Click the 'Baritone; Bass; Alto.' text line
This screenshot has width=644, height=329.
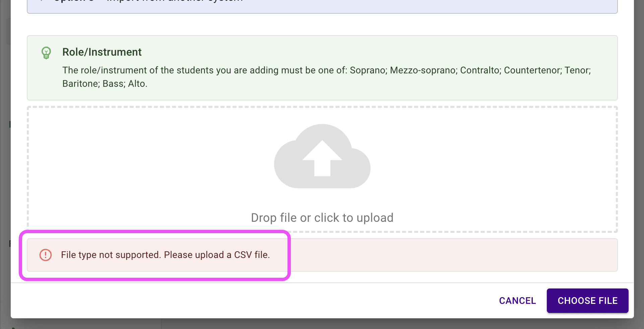105,84
